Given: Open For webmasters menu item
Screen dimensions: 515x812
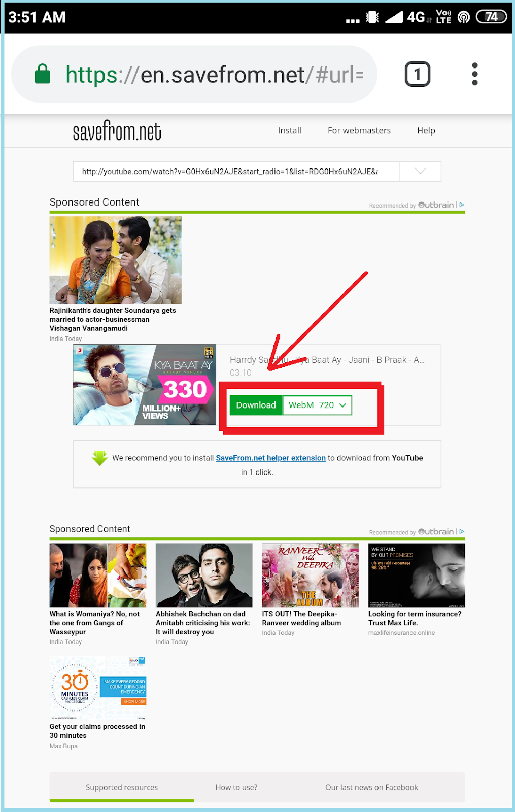Looking at the screenshot, I should pyautogui.click(x=359, y=131).
